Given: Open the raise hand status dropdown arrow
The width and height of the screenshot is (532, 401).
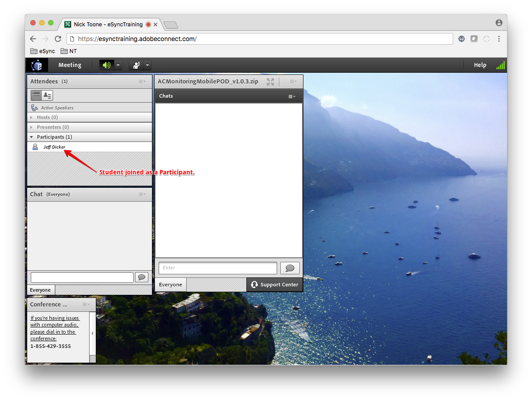Looking at the screenshot, I should point(147,65).
